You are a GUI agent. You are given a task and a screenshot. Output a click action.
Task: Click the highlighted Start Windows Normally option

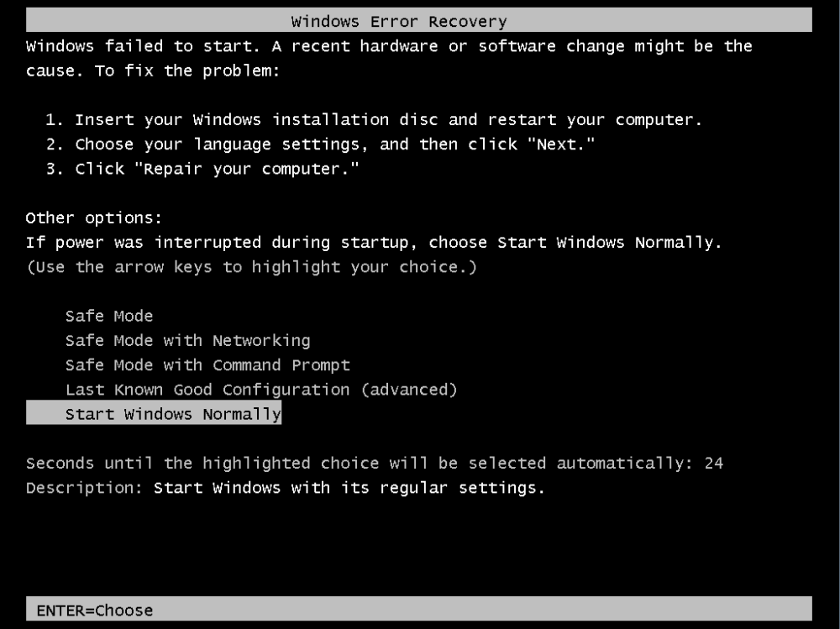pyautogui.click(x=172, y=414)
